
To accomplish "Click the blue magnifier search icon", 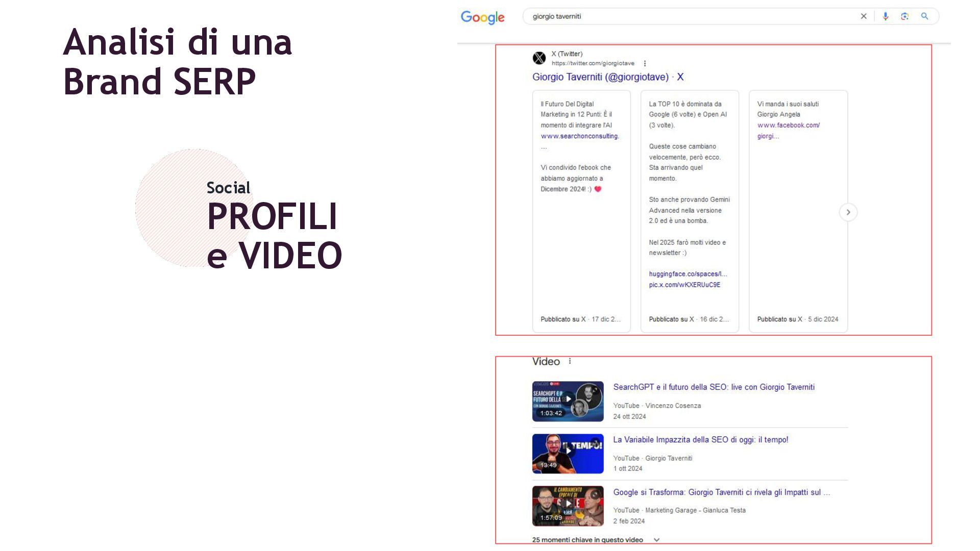I will pyautogui.click(x=924, y=16).
